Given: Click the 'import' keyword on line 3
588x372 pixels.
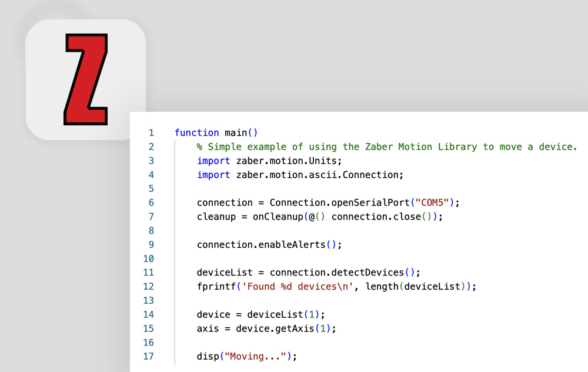Looking at the screenshot, I should click(x=213, y=161).
